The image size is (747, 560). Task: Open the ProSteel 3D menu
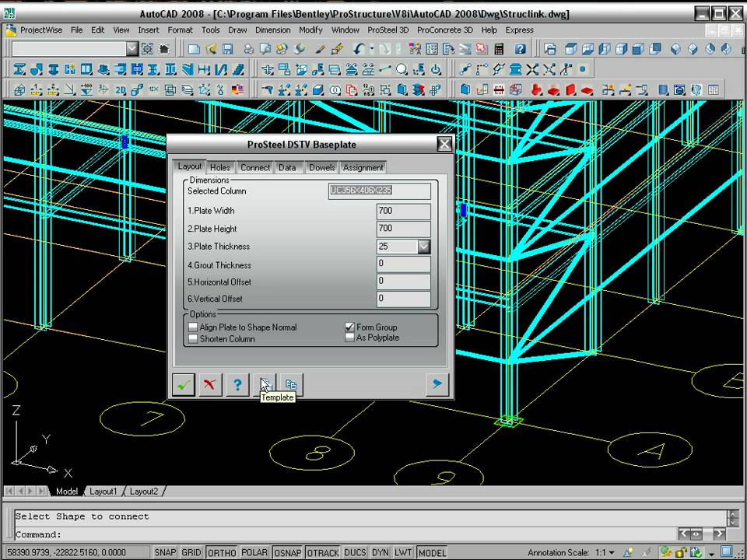388,30
